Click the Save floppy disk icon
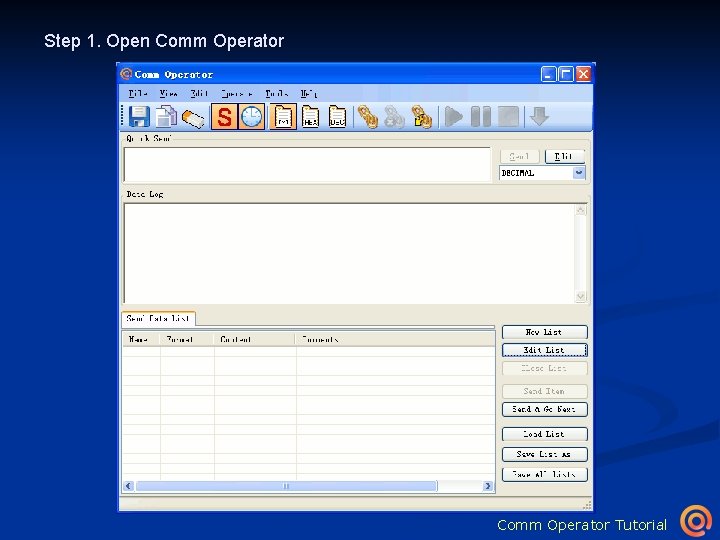 point(139,116)
